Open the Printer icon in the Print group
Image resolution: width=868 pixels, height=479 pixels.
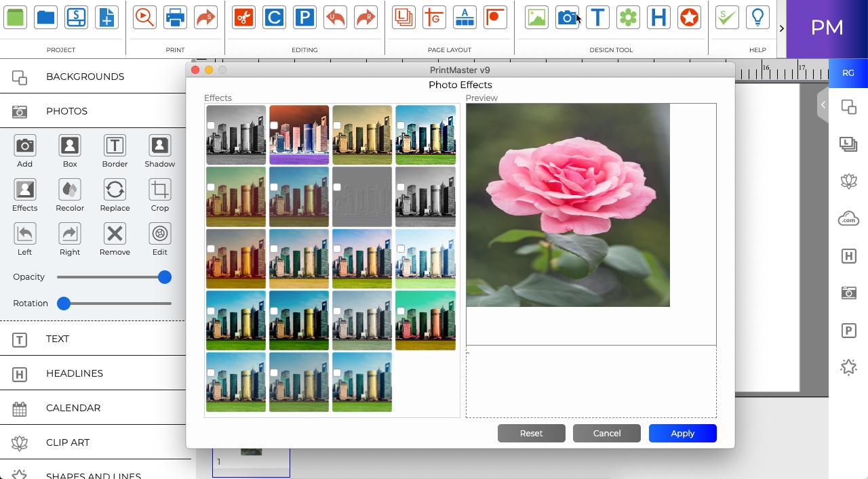tap(175, 18)
